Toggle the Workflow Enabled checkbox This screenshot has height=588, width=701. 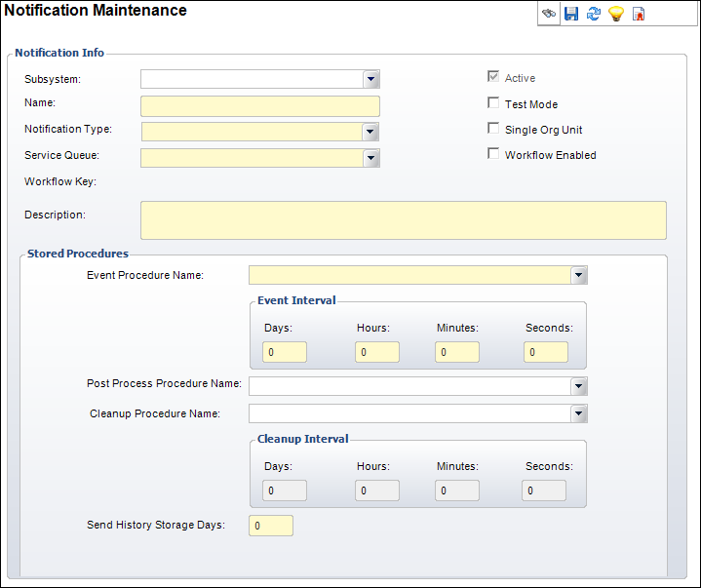tap(493, 154)
